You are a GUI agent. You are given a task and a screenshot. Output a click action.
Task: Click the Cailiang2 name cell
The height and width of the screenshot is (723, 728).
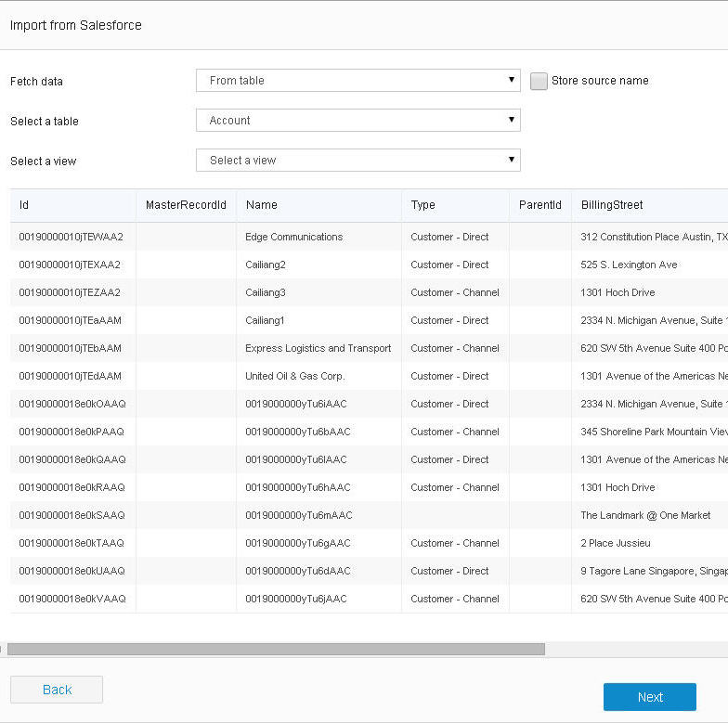[x=266, y=265]
